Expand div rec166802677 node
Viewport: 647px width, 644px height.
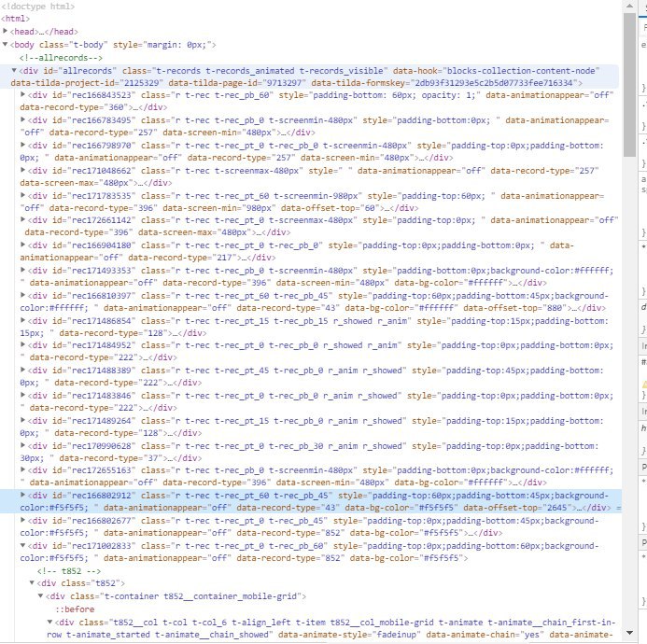click(23, 520)
